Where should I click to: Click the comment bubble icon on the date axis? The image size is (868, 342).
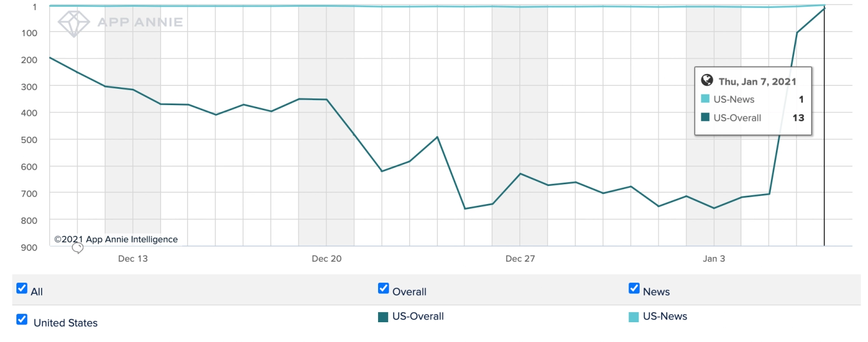pyautogui.click(x=77, y=248)
